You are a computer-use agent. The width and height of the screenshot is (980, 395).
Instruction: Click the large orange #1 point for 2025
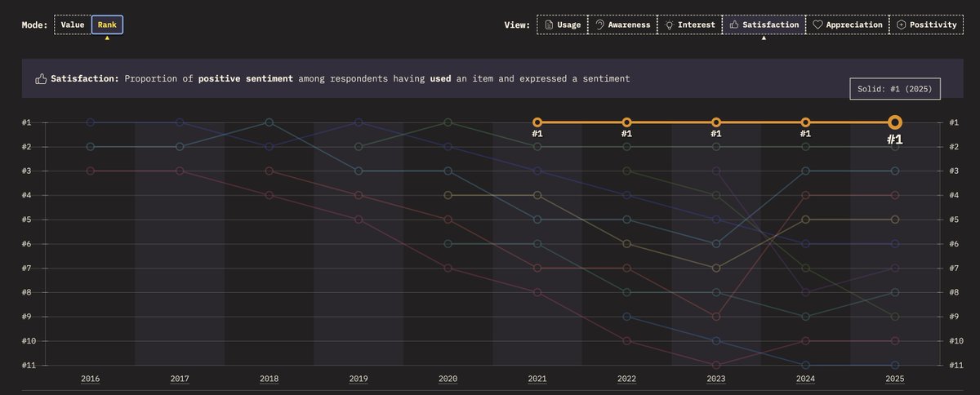pos(894,122)
